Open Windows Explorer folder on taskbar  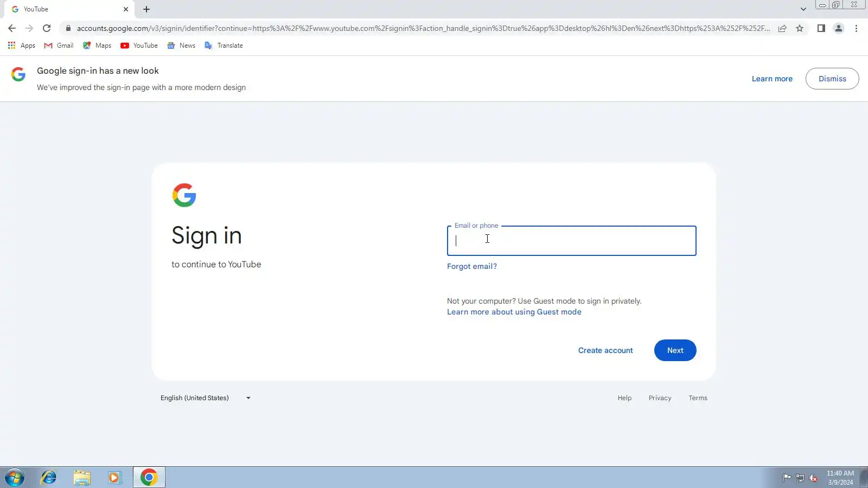[82, 477]
